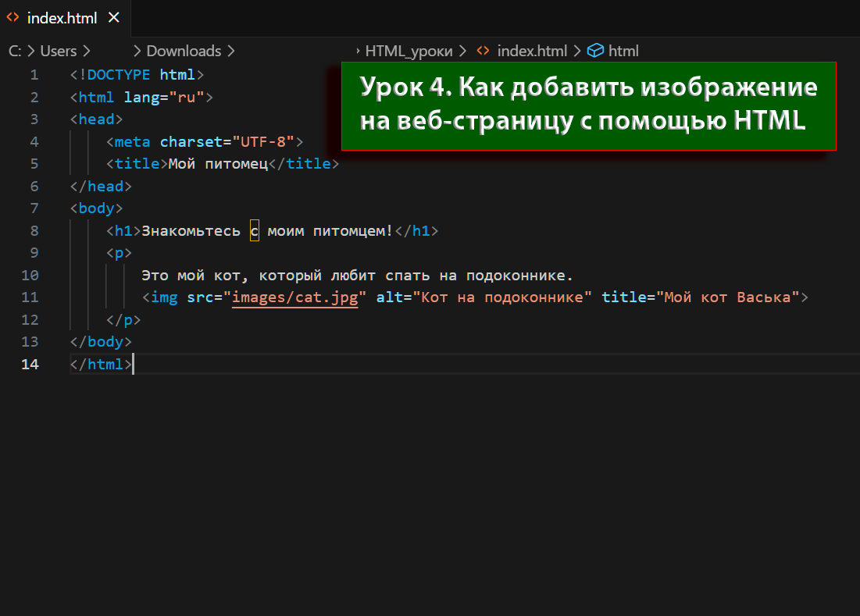Image resolution: width=860 pixels, height=616 pixels.
Task: Open the C: drive breadcrumb
Action: 15,51
